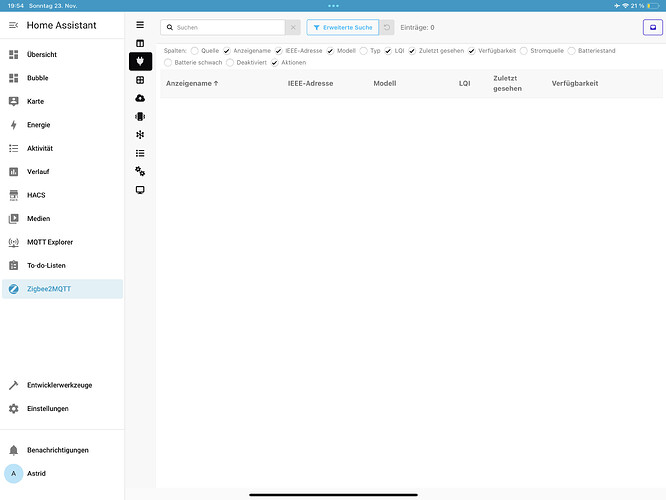
Task: Collapse the Home Assistant sidebar
Action: coord(14,25)
